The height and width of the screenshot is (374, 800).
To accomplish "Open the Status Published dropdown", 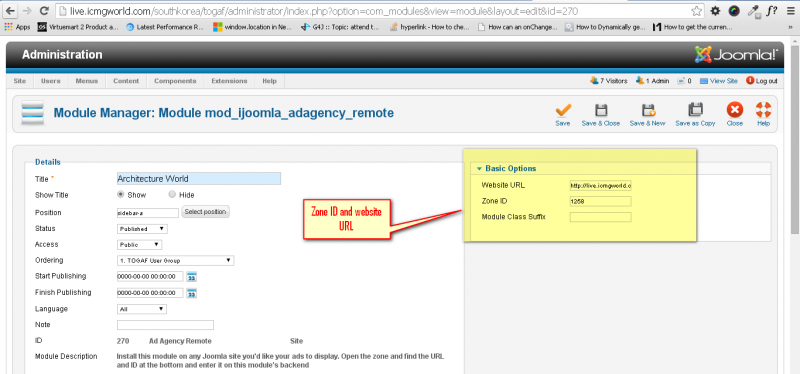I will (142, 229).
